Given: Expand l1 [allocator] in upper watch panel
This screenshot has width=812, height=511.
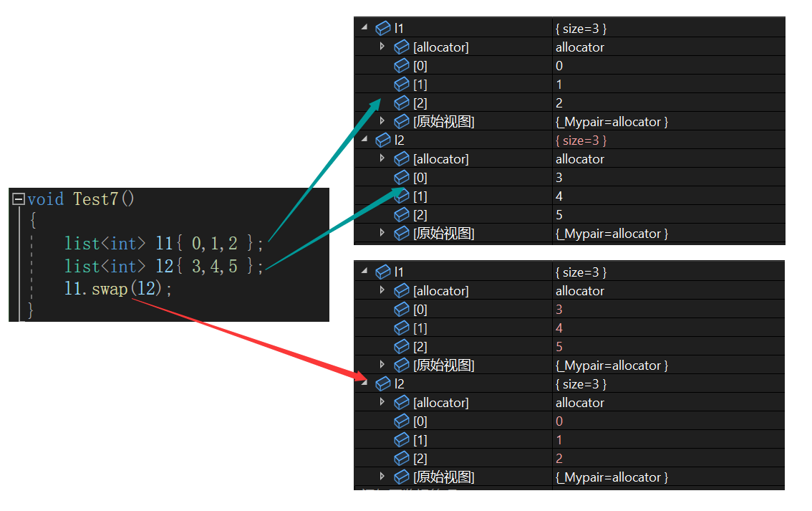Looking at the screenshot, I should click(382, 46).
